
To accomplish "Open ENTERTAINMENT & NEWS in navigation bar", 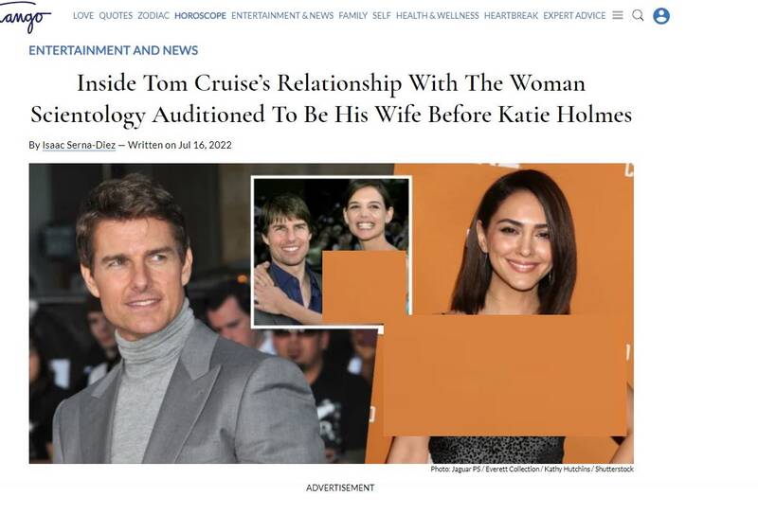I will click(282, 15).
